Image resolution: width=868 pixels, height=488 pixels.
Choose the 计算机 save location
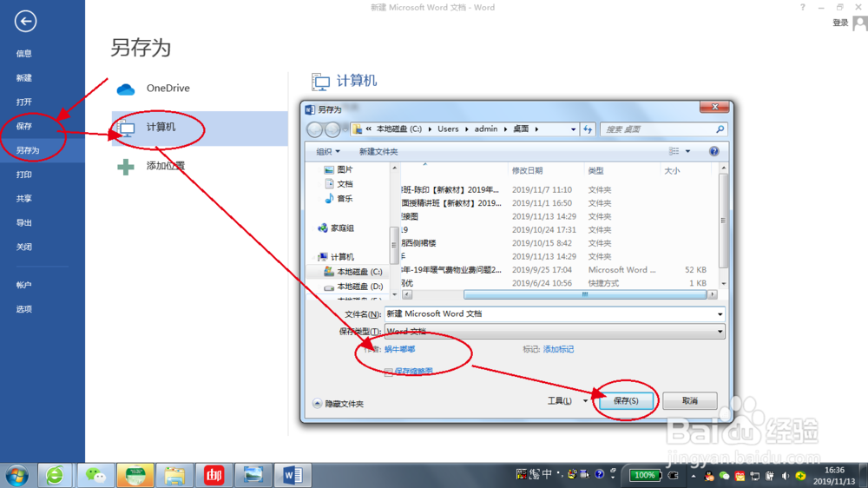click(x=200, y=128)
